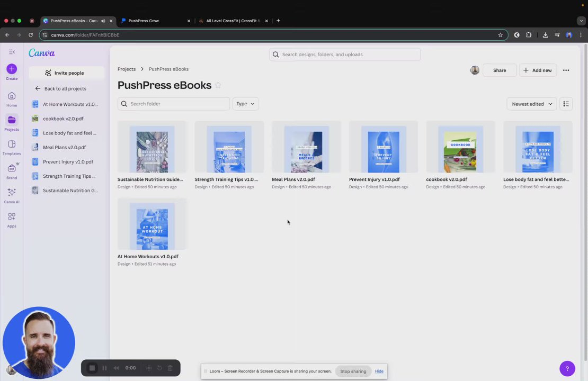Collapse the Canva sidebar menu icon
Screen dimensions: 588x381
(x=12, y=52)
